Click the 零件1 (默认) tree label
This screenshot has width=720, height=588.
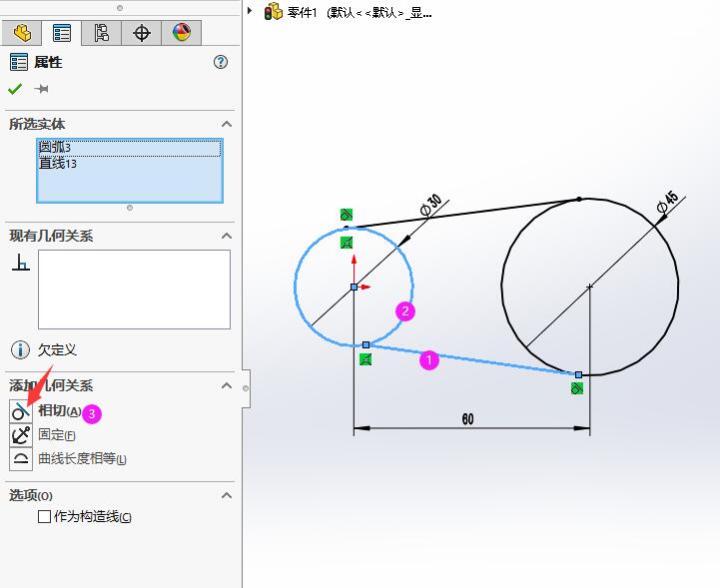(x=360, y=12)
